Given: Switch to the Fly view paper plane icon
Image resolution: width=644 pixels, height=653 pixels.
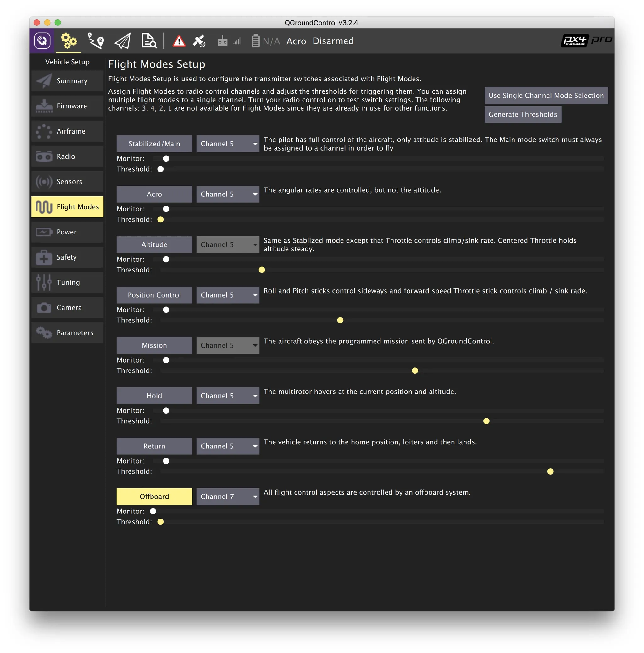Looking at the screenshot, I should (x=122, y=41).
